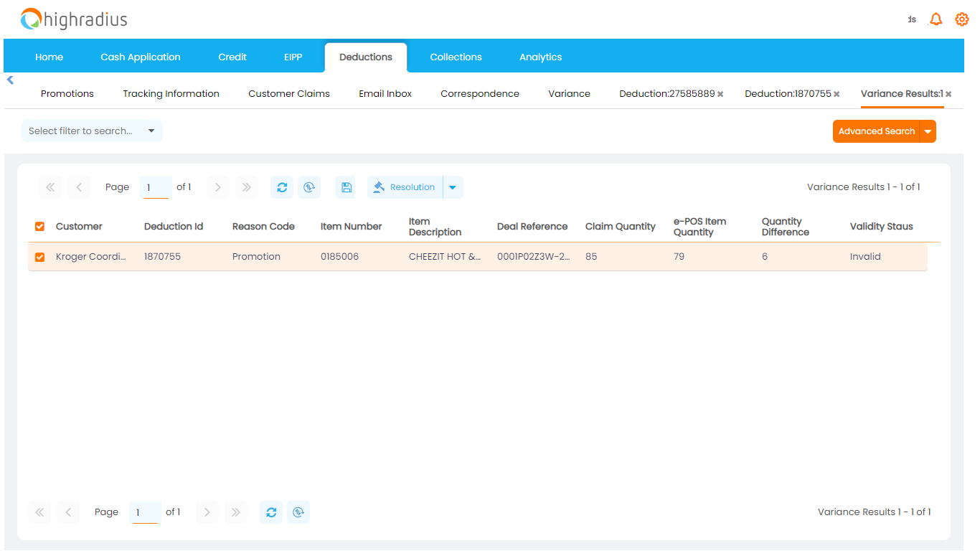Refresh the variance results grid

(x=282, y=187)
